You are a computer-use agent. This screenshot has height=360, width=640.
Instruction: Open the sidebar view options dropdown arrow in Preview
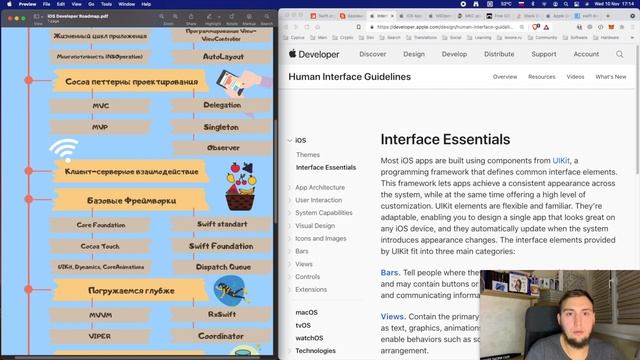point(42,17)
